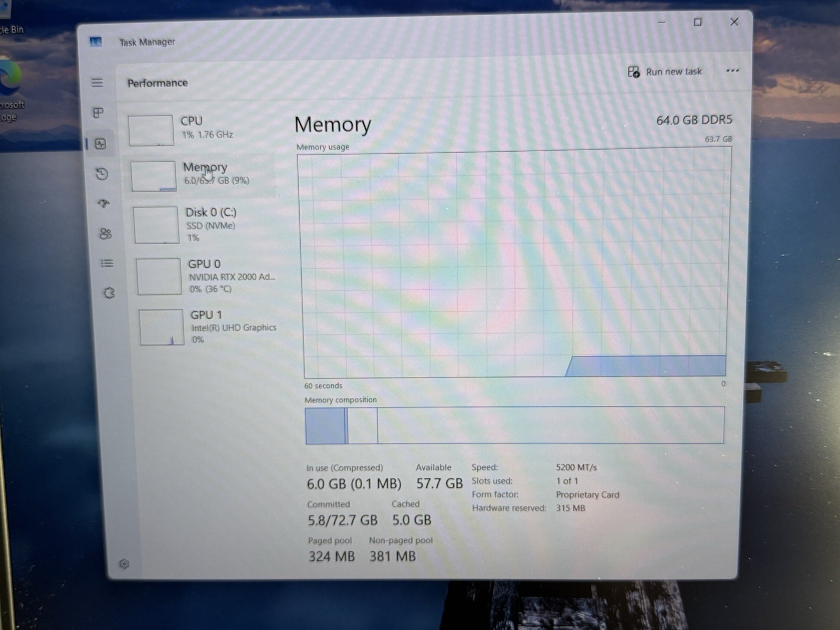This screenshot has width=840, height=630.
Task: Click the Run new task button
Action: pos(665,72)
